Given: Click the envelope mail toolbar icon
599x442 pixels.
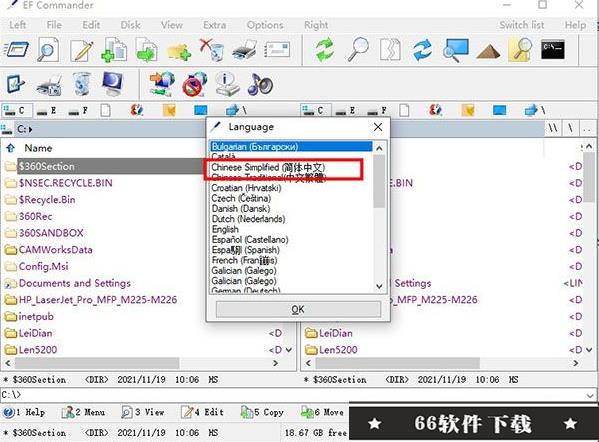Looking at the screenshot, I should click(277, 50).
